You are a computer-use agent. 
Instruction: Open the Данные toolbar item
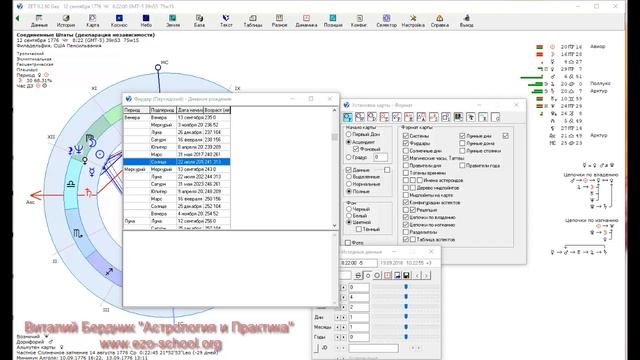39,21
